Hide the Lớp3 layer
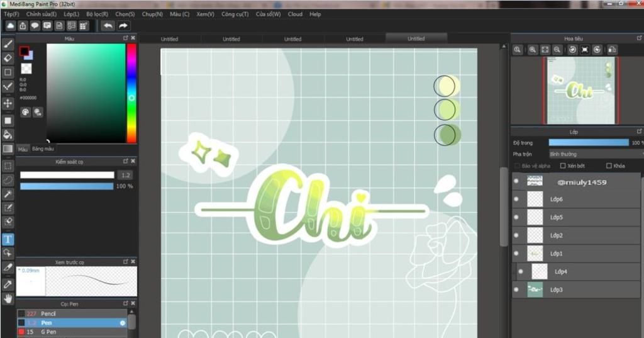This screenshot has width=644, height=338. [516, 290]
